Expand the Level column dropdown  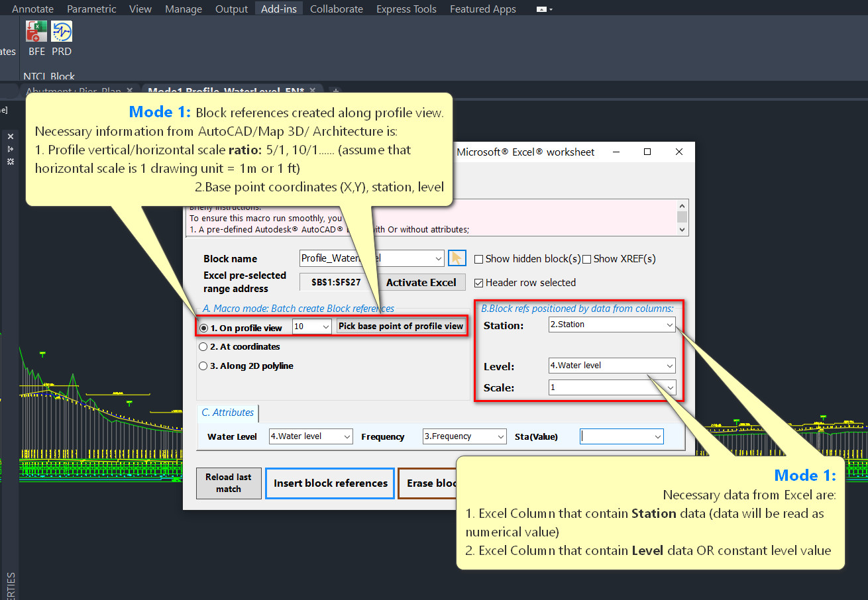pyautogui.click(x=670, y=366)
